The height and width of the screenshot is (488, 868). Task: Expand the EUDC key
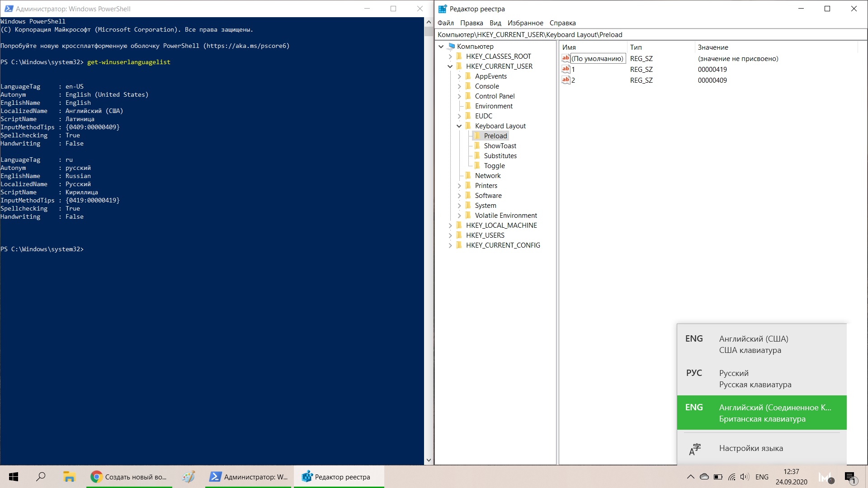(459, 116)
